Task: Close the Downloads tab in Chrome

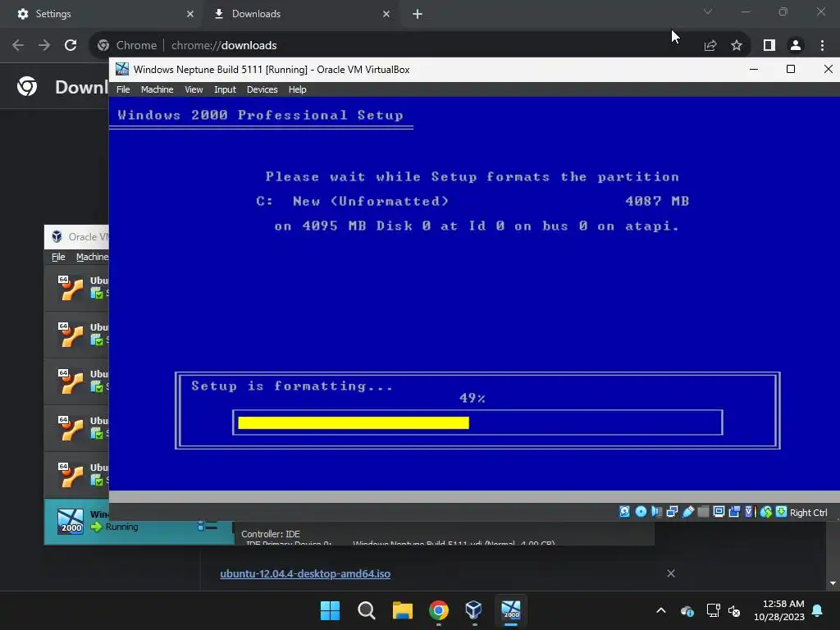Action: point(386,14)
